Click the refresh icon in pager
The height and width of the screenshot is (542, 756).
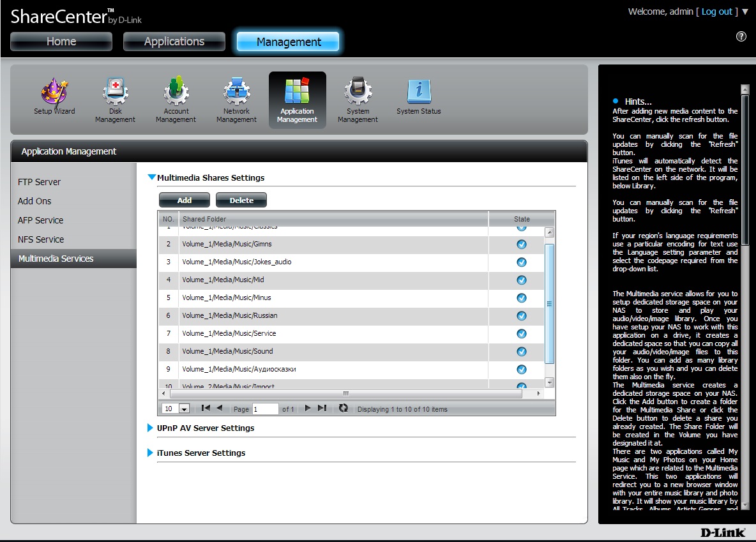[x=343, y=409]
